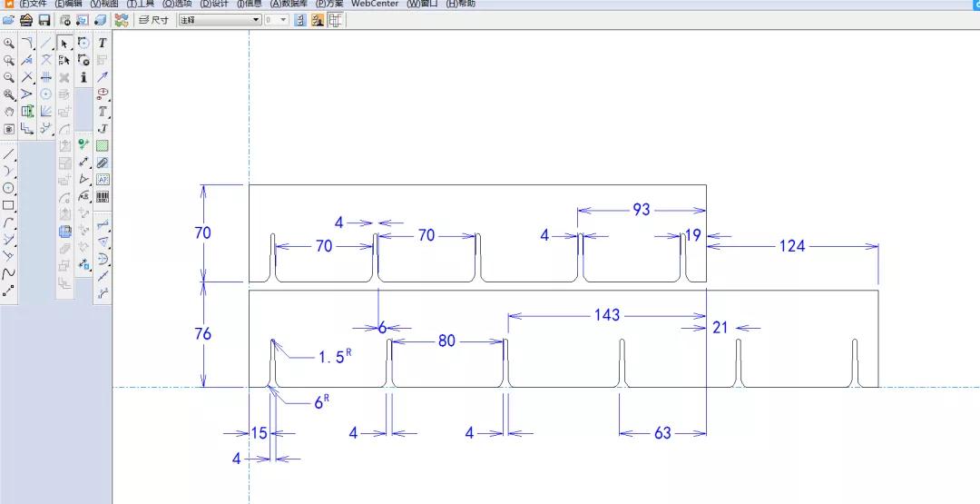The width and height of the screenshot is (980, 504).
Task: Open the small '0' dropdown in toolbar
Action: (x=276, y=20)
